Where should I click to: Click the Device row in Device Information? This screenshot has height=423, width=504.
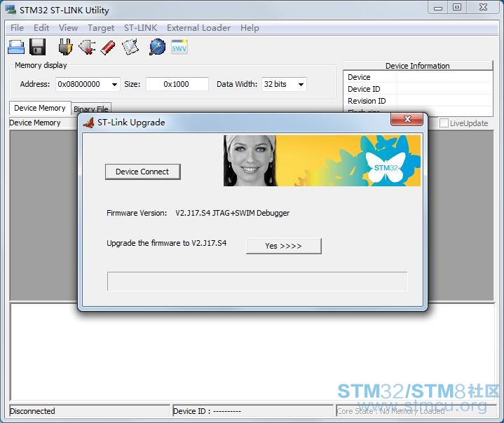pyautogui.click(x=418, y=77)
